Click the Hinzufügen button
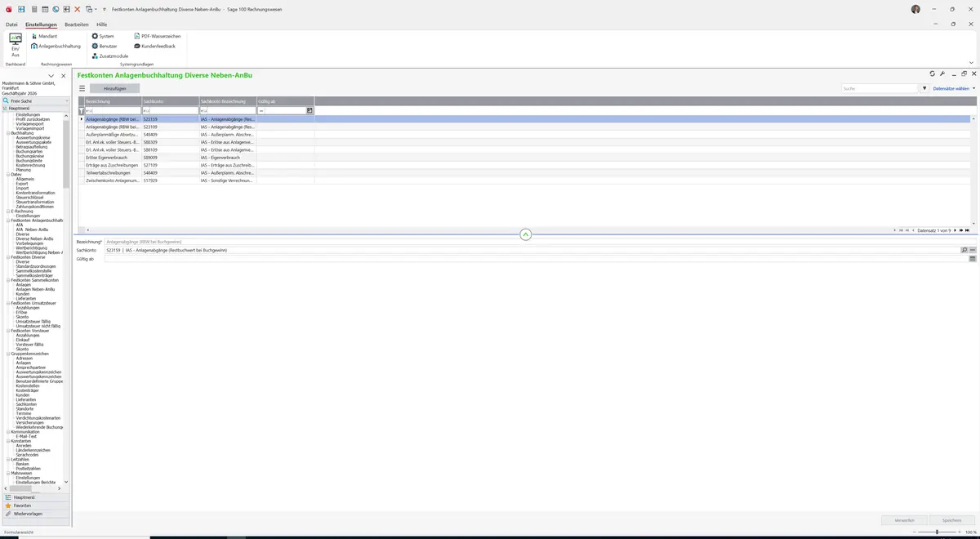This screenshot has width=980, height=539. pos(115,88)
